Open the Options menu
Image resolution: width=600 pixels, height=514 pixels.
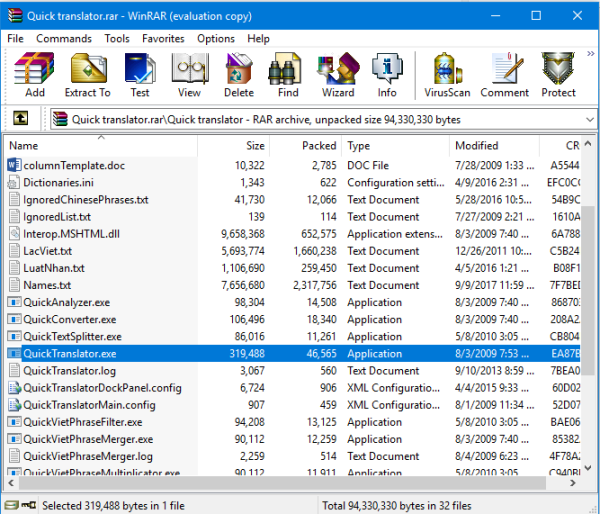click(x=216, y=39)
